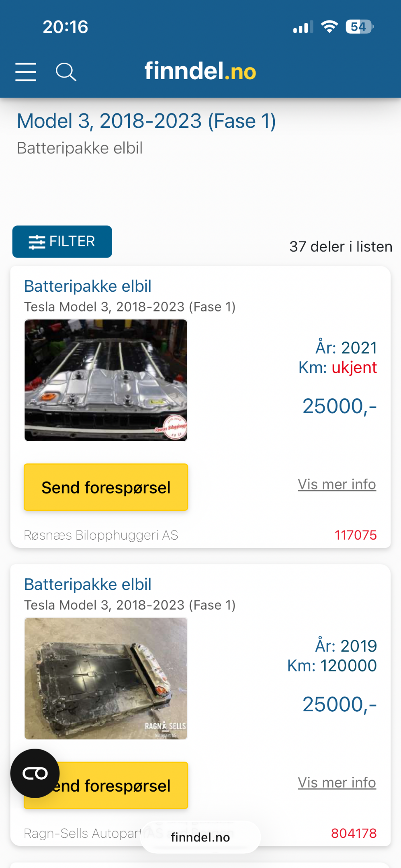Tap the 20:16 clock in status bar
401x868 pixels.
[x=65, y=27]
